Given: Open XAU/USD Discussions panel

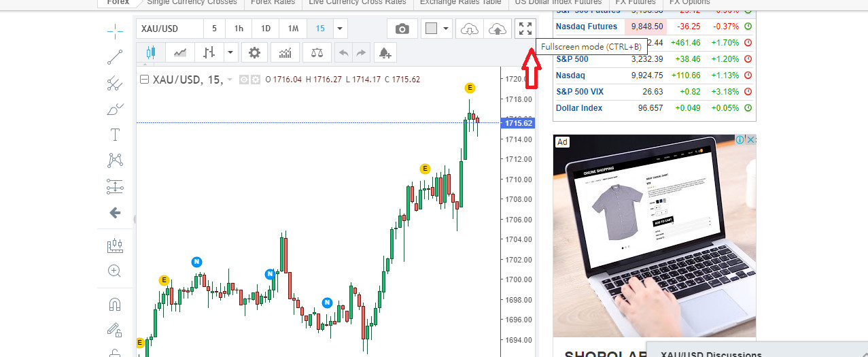Looking at the screenshot, I should [x=756, y=350].
